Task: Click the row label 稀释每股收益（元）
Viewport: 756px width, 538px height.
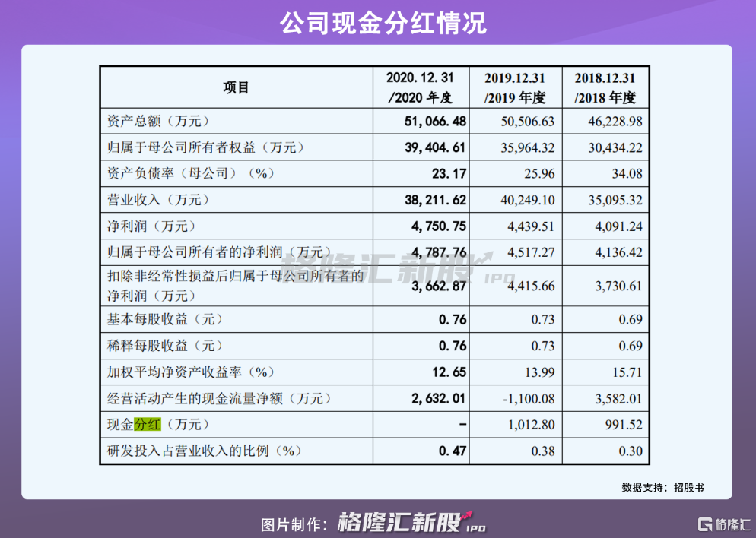Action: coord(165,346)
